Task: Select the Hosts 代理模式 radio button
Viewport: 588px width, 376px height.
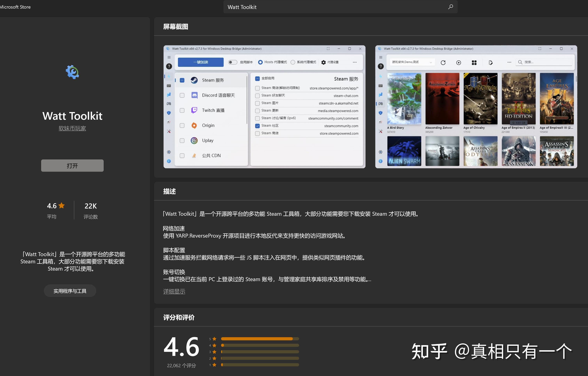Action: point(260,62)
